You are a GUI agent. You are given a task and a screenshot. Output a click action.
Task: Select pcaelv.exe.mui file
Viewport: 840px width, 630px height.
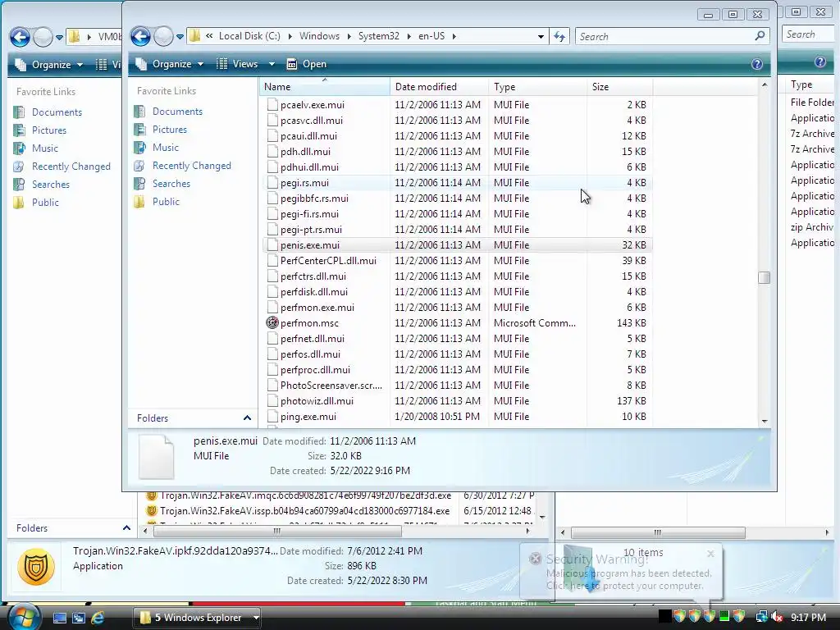[x=313, y=105]
